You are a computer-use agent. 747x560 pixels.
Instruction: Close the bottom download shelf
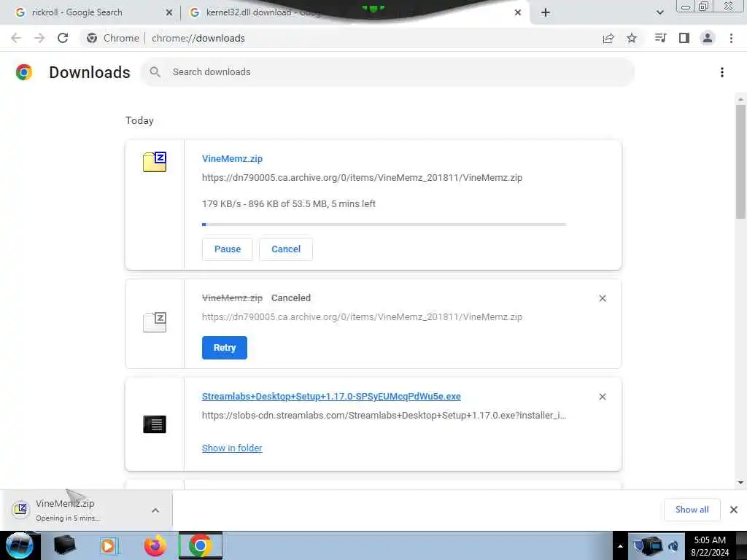click(734, 510)
